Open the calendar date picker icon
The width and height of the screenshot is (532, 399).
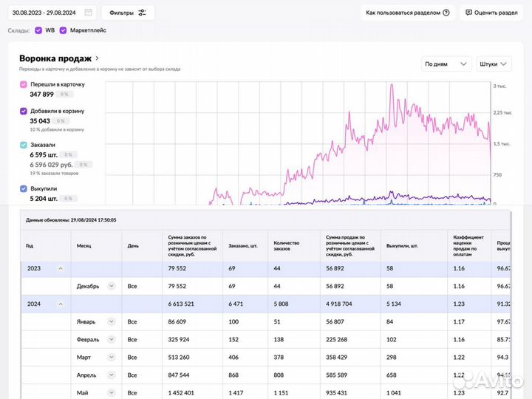point(89,13)
